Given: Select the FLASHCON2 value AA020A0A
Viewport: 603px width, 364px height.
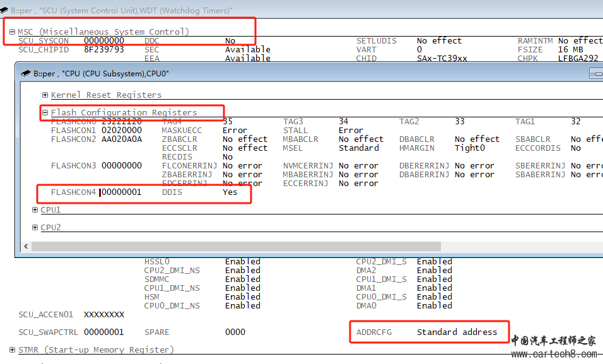Looking at the screenshot, I should point(122,139).
